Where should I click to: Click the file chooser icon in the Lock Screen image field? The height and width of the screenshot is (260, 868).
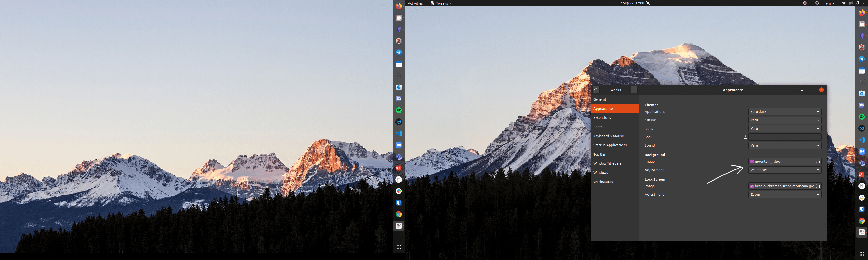tap(818, 186)
